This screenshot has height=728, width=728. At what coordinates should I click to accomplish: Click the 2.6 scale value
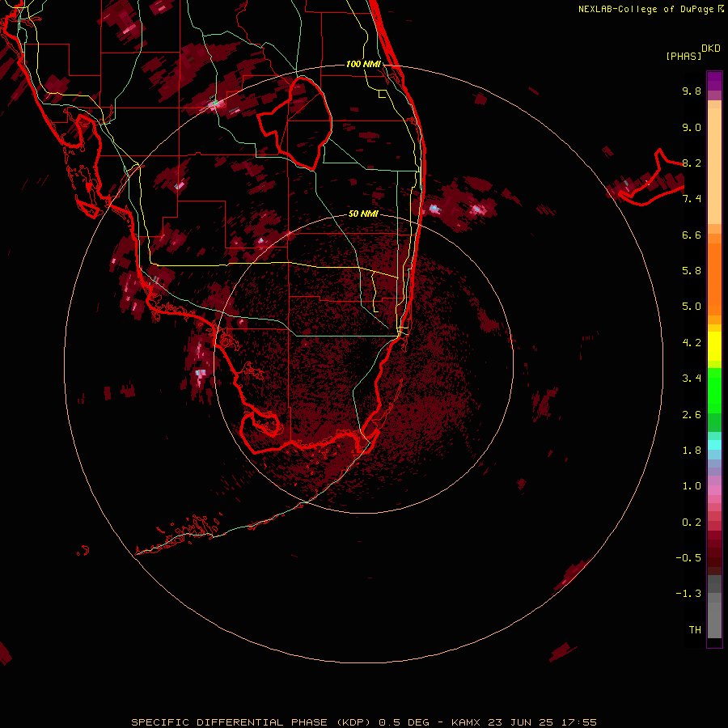click(x=692, y=415)
